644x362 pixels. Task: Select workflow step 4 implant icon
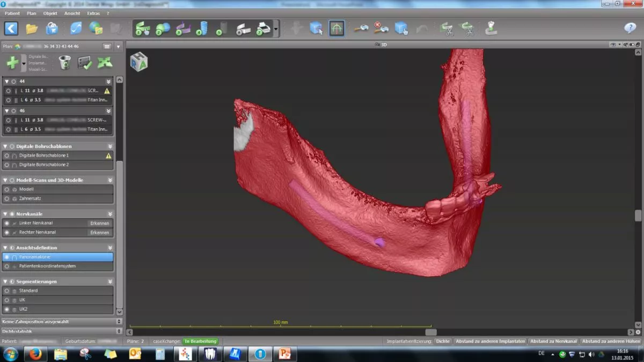[x=202, y=28]
